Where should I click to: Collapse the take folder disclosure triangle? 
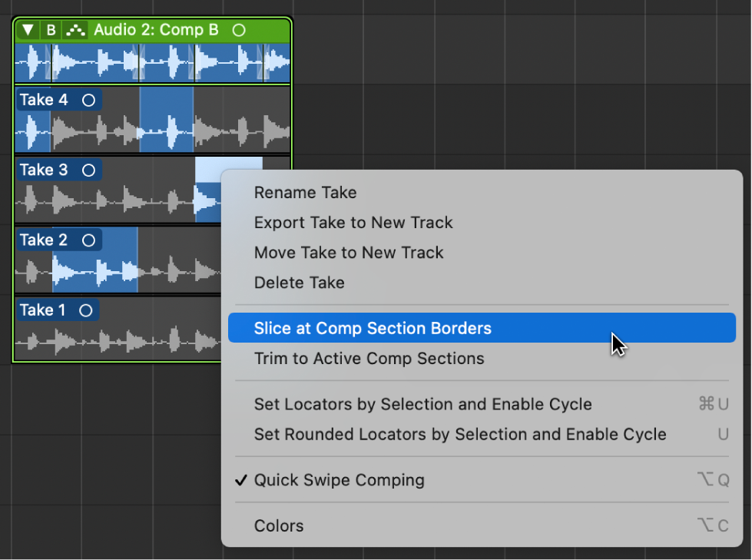28,29
